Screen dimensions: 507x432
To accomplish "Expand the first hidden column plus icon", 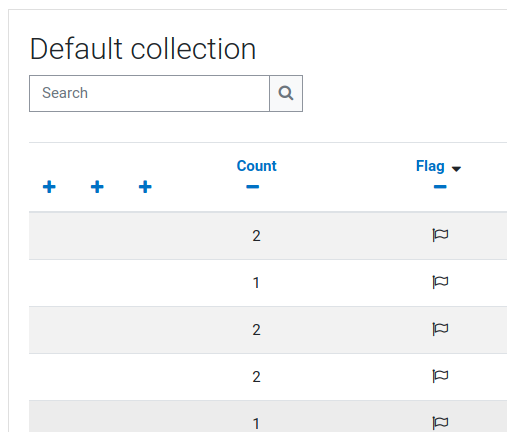I will [49, 187].
